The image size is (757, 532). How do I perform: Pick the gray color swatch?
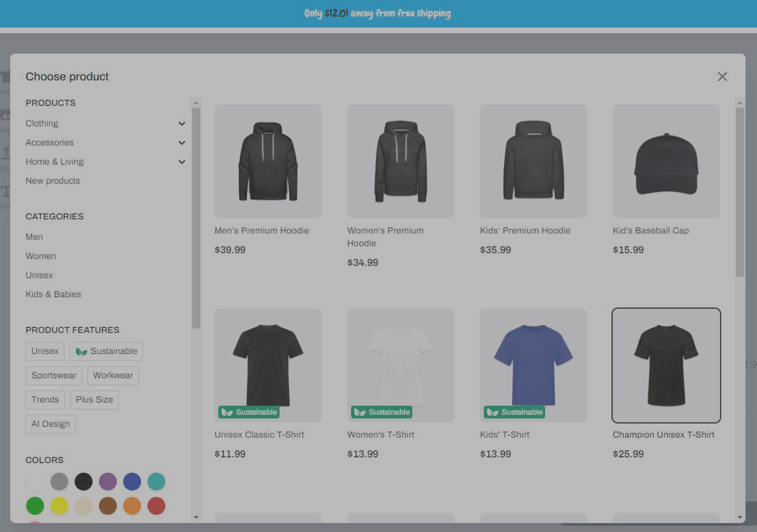coord(59,482)
